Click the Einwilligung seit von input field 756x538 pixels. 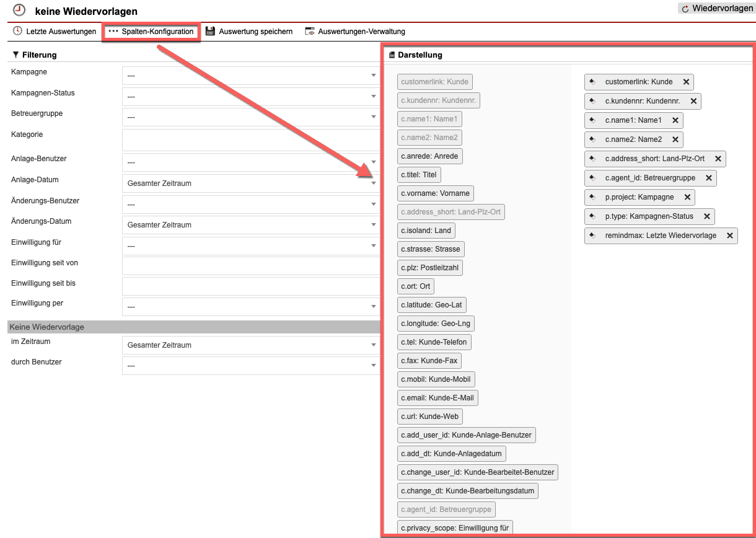[250, 266]
